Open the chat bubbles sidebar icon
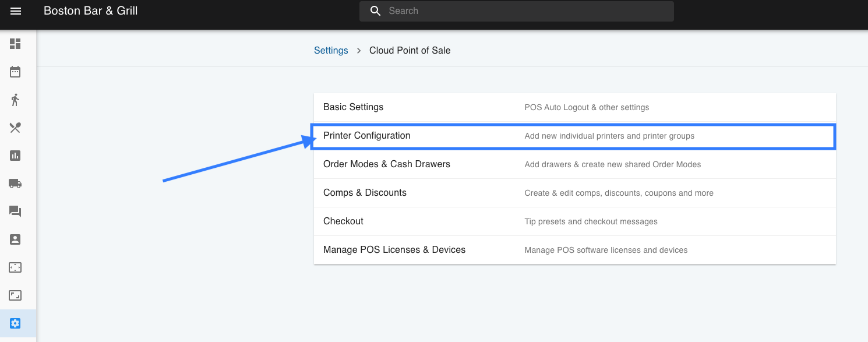The height and width of the screenshot is (342, 868). click(15, 211)
